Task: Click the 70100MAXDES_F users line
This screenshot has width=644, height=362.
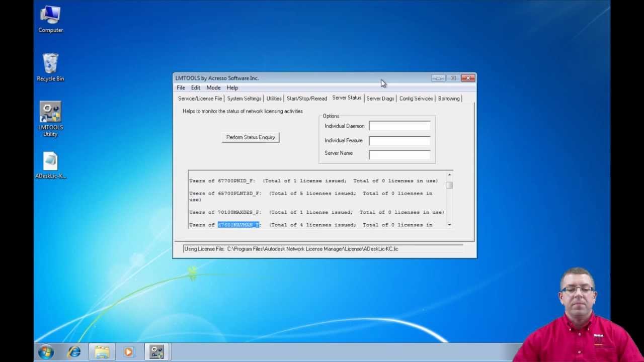Action: point(316,212)
